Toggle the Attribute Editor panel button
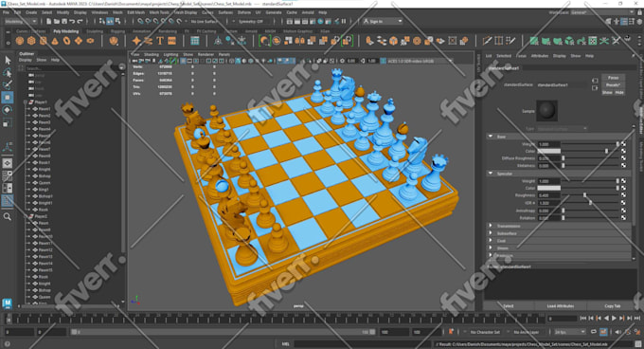The image size is (644, 349). click(624, 22)
